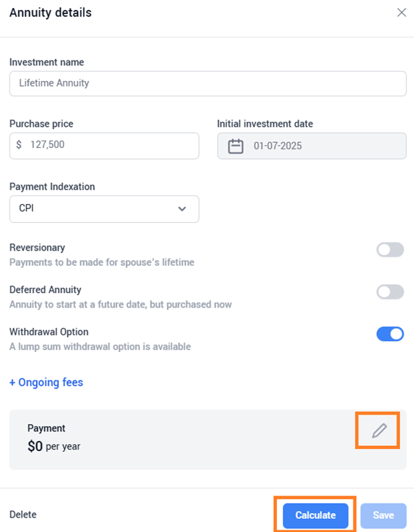
Task: Click the pencil icon to edit payment
Action: point(379,431)
